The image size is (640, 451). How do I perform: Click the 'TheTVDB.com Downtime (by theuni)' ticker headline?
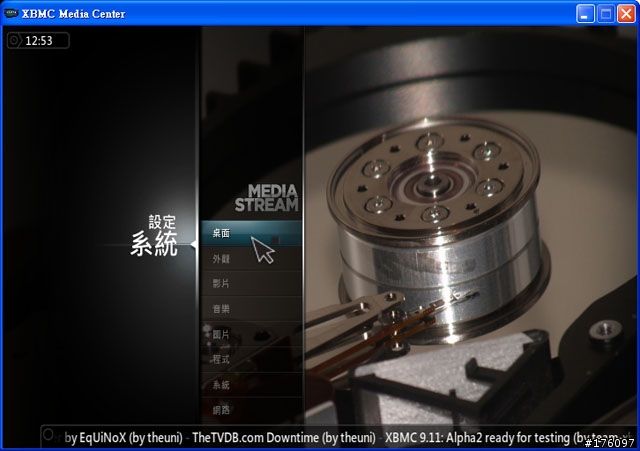coord(284,438)
